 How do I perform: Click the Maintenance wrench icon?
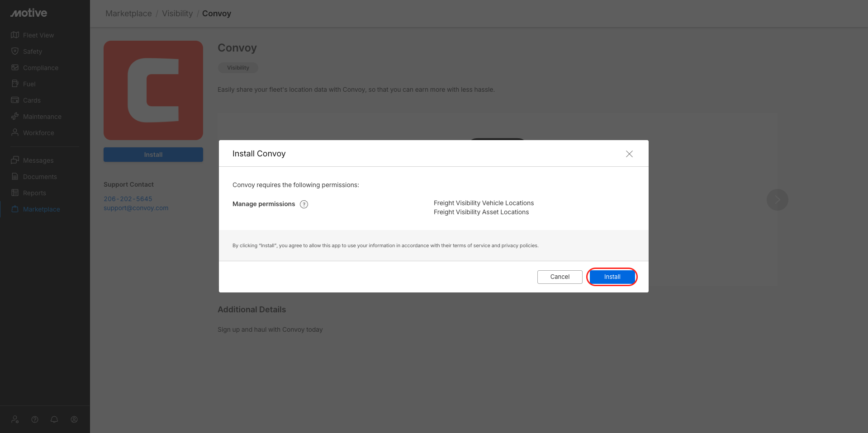pos(15,116)
